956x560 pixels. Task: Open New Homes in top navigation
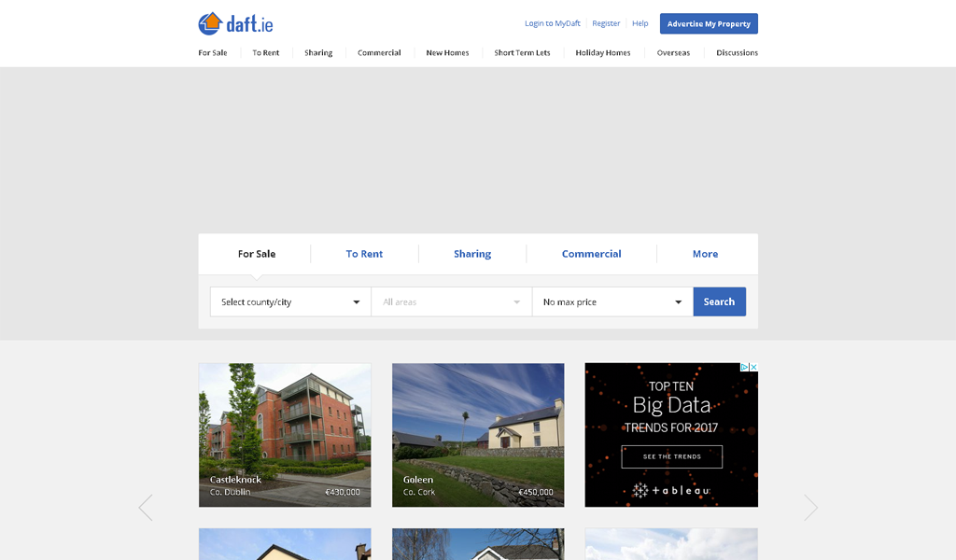click(447, 52)
